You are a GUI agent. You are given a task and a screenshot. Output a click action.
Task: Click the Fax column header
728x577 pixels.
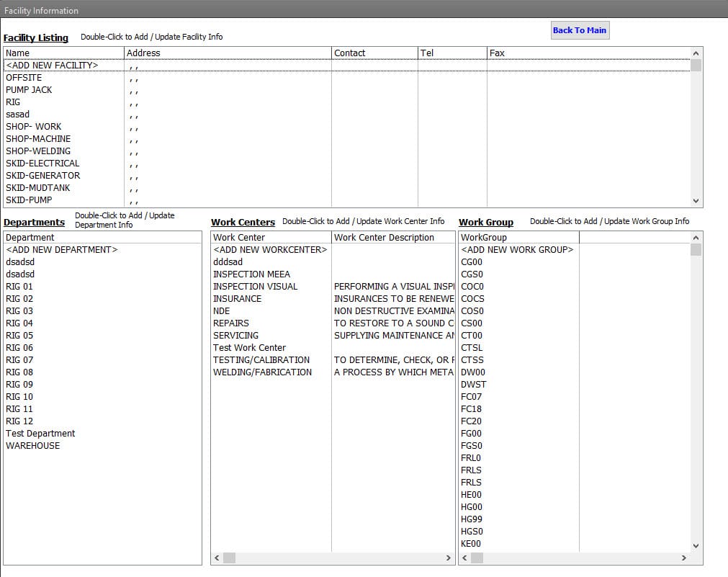(x=589, y=53)
